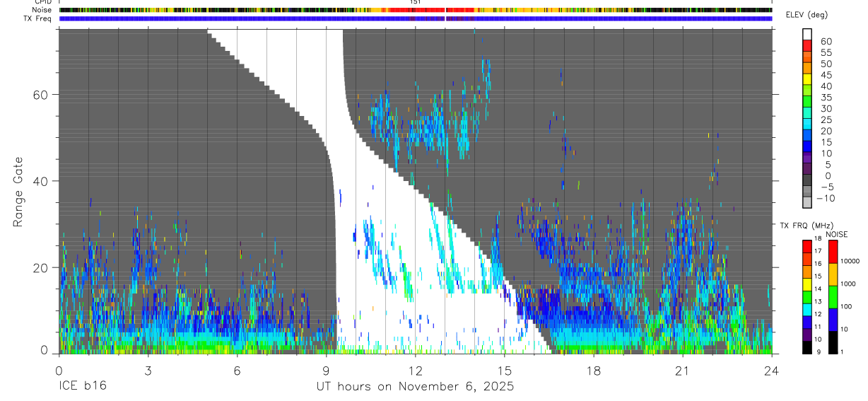Select the blue TX FRQ swatch between 12 and 11

807,322
